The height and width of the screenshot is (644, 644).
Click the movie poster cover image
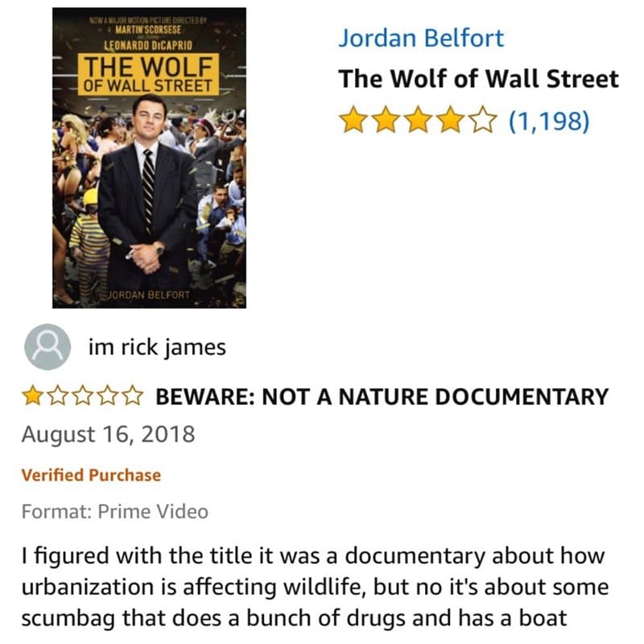tap(149, 158)
